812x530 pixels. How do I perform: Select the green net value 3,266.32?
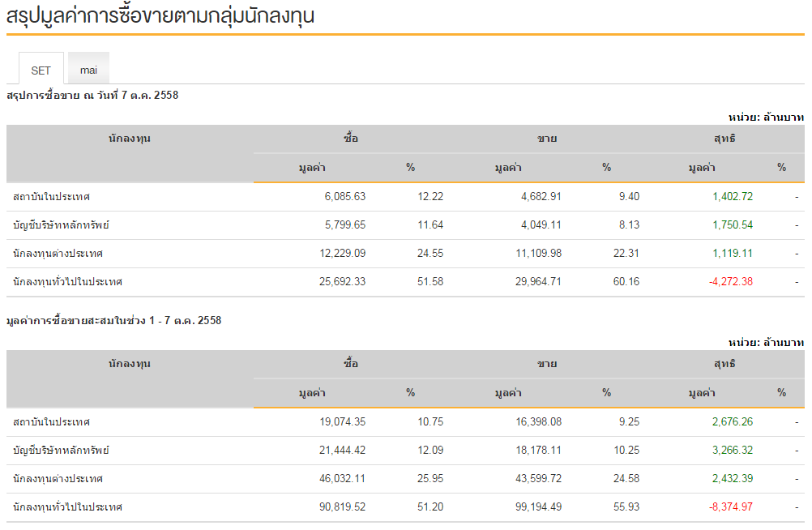(x=733, y=451)
